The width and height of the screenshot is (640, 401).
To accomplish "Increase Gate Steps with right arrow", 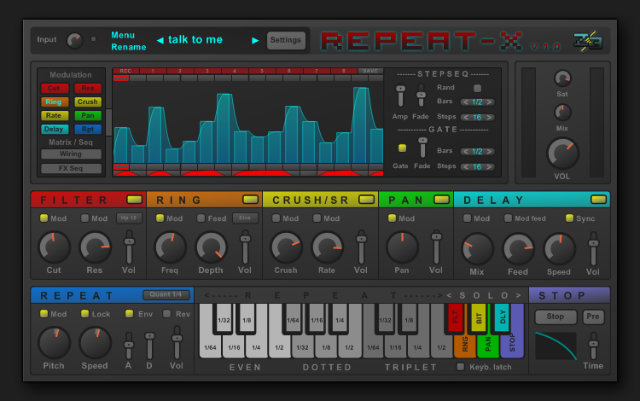I will point(489,167).
